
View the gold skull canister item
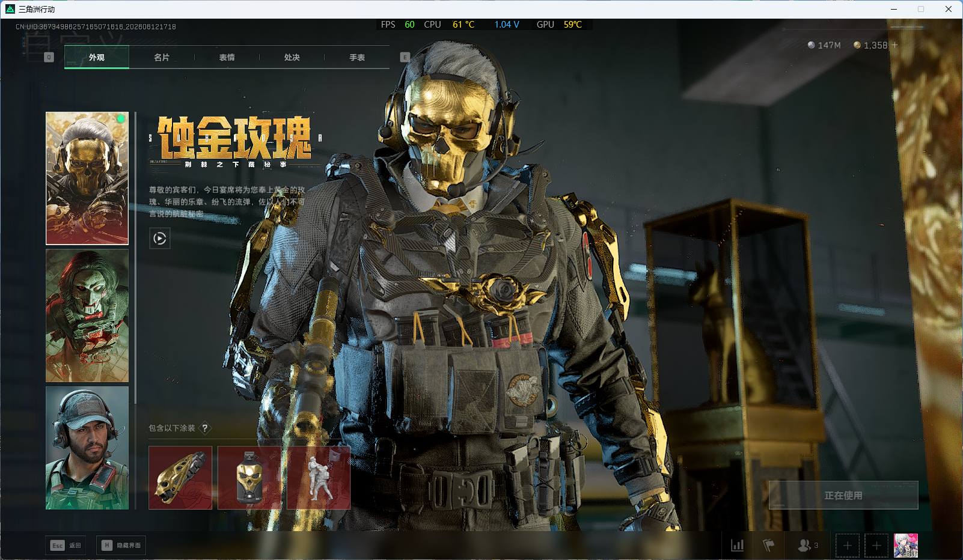[249, 478]
